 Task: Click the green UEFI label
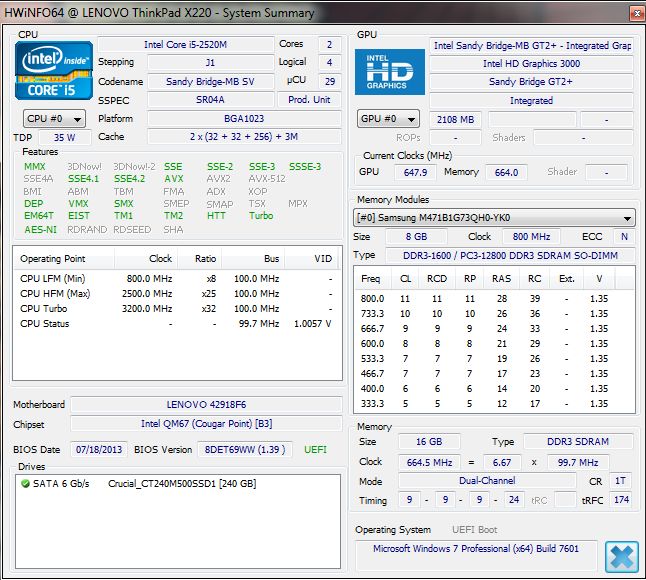pos(315,449)
